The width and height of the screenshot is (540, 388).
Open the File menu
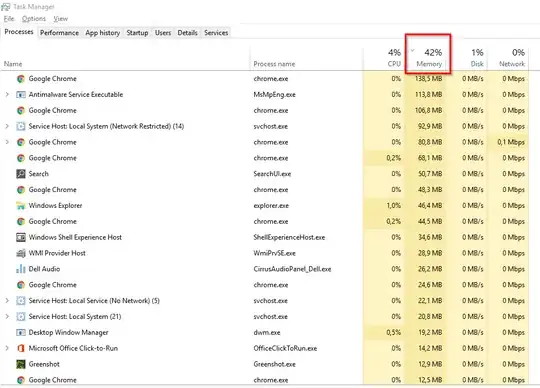(9, 19)
